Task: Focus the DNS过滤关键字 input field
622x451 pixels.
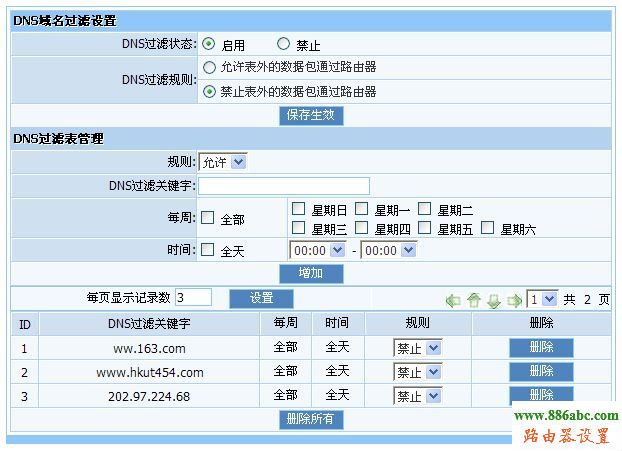Action: pos(284,186)
